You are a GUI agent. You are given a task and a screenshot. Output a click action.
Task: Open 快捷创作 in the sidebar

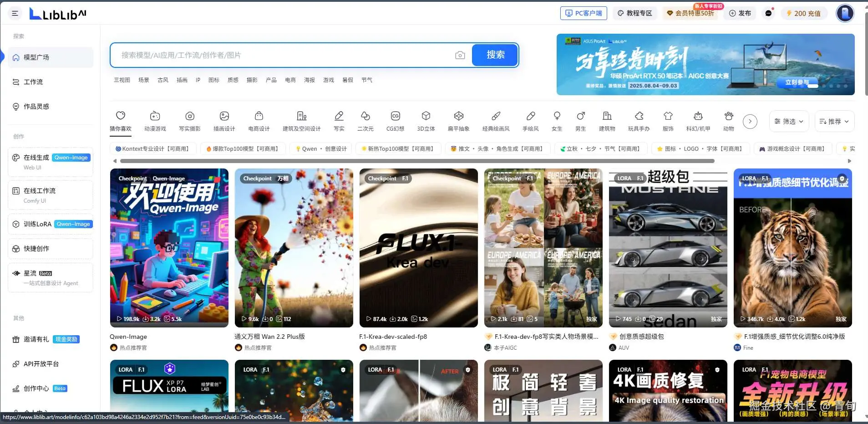51,249
